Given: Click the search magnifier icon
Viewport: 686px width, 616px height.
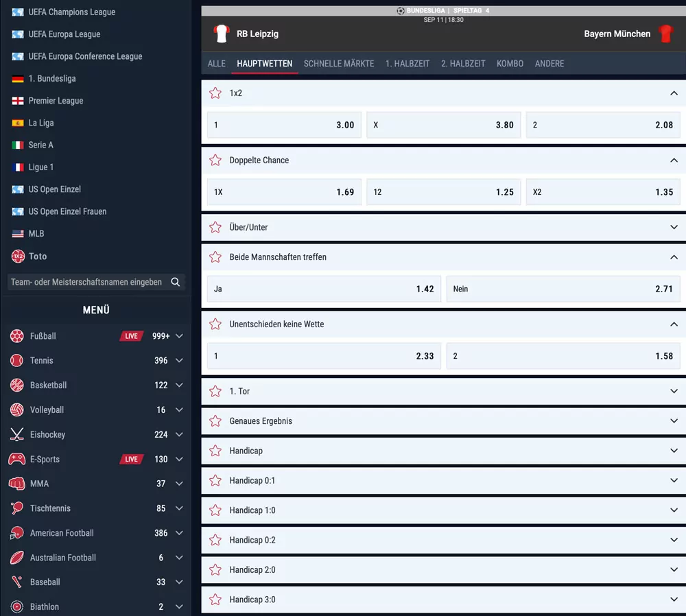Looking at the screenshot, I should pyautogui.click(x=176, y=282).
